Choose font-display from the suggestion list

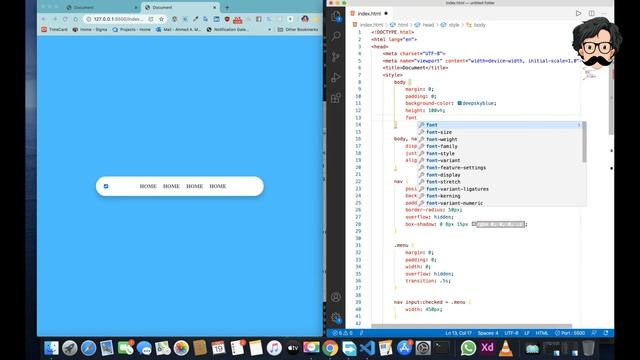(x=443, y=175)
